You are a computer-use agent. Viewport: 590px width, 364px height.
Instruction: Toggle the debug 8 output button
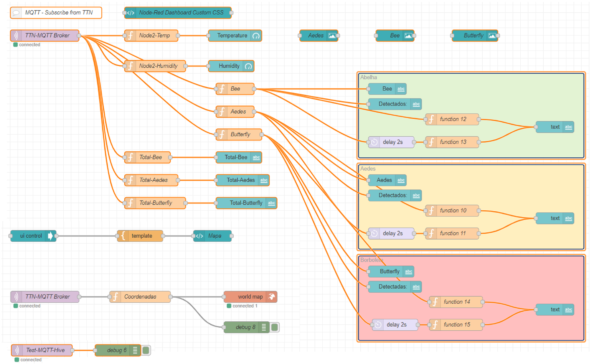[274, 327]
